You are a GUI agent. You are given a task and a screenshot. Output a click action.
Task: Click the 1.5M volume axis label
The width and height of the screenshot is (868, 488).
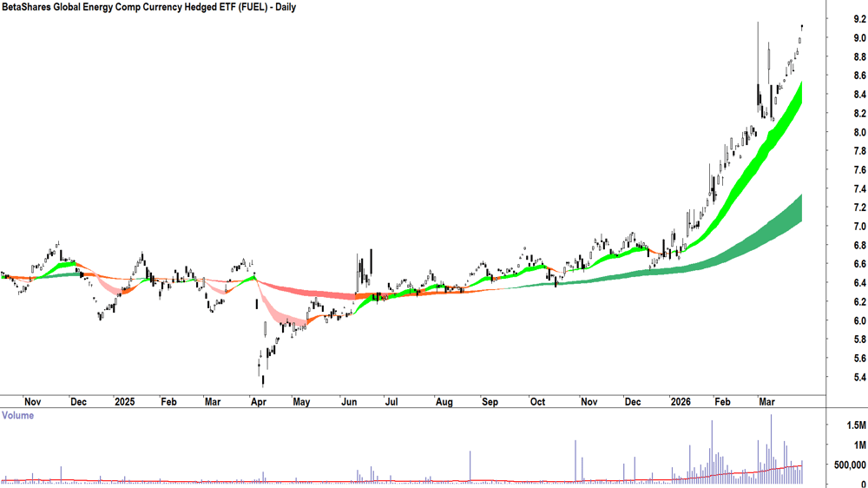856,425
